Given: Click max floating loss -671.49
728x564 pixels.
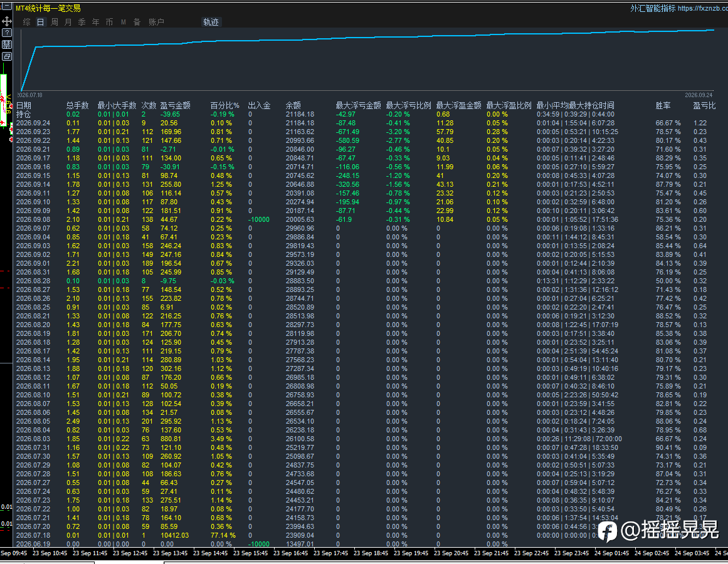Looking at the screenshot, I should point(347,132).
